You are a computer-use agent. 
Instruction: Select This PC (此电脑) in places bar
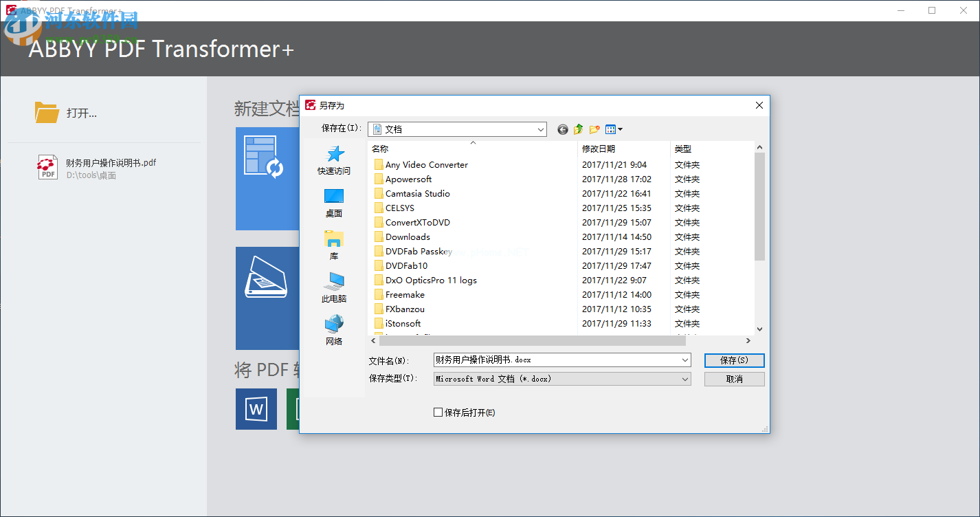tap(334, 289)
